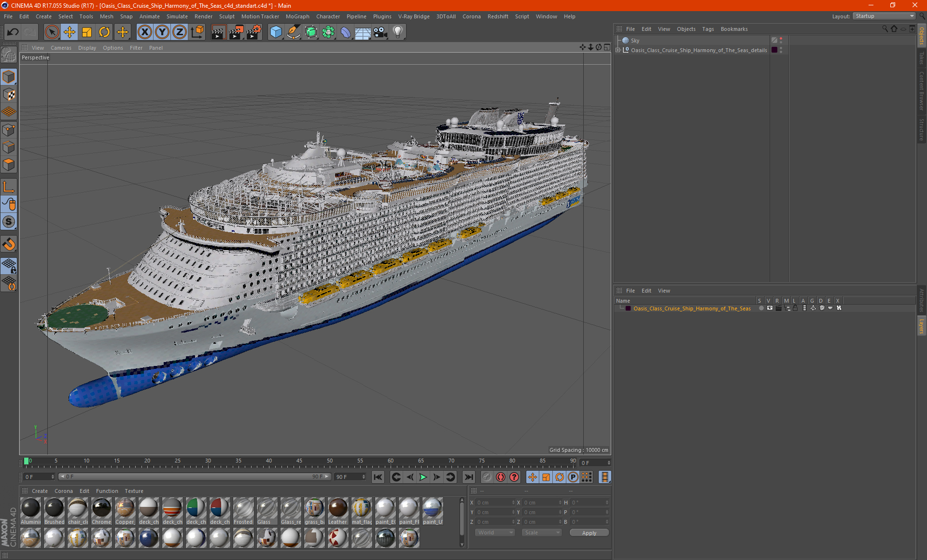Image resolution: width=927 pixels, height=560 pixels.
Task: Switch to Texture mode icon
Action: coord(9,95)
